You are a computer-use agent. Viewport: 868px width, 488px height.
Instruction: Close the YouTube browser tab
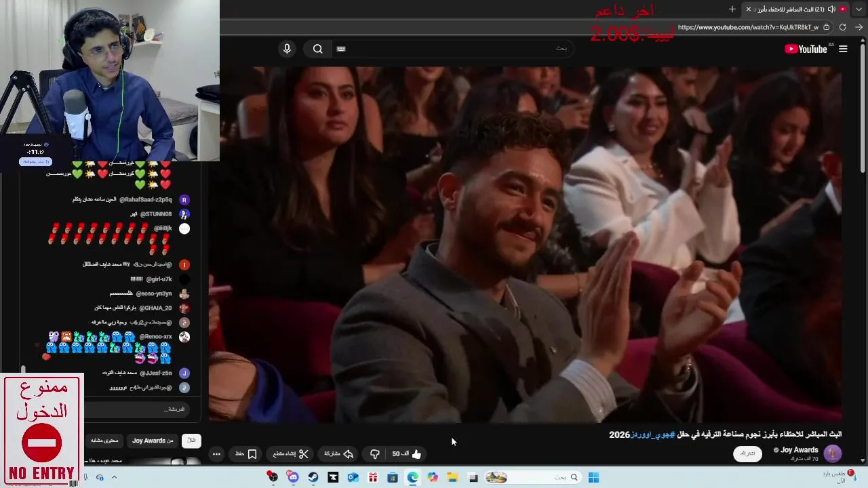coord(749,9)
